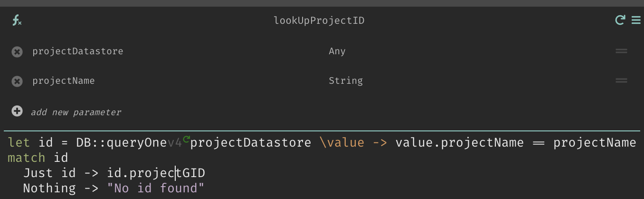The width and height of the screenshot is (644, 199).
Task: Change the String type of projectName
Action: (x=346, y=80)
